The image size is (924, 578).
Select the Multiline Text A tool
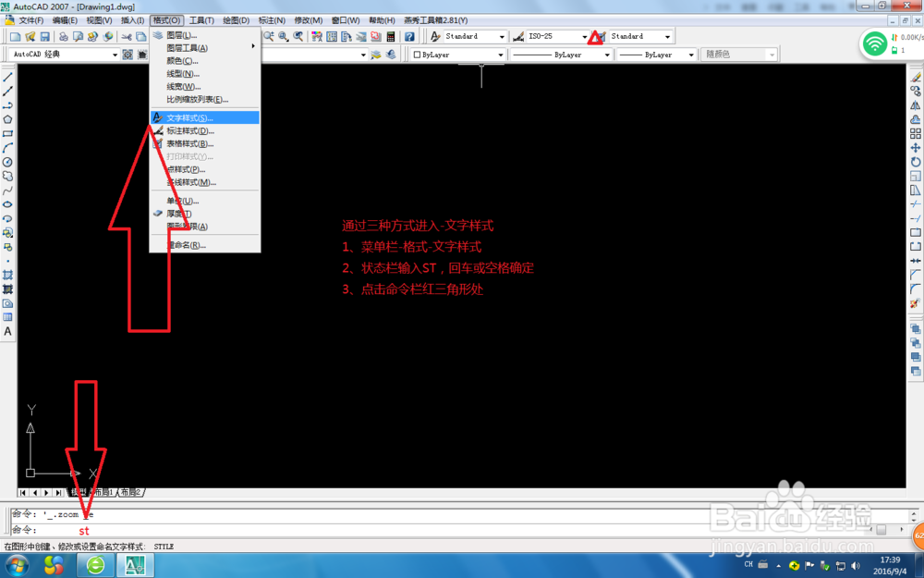pos(7,331)
